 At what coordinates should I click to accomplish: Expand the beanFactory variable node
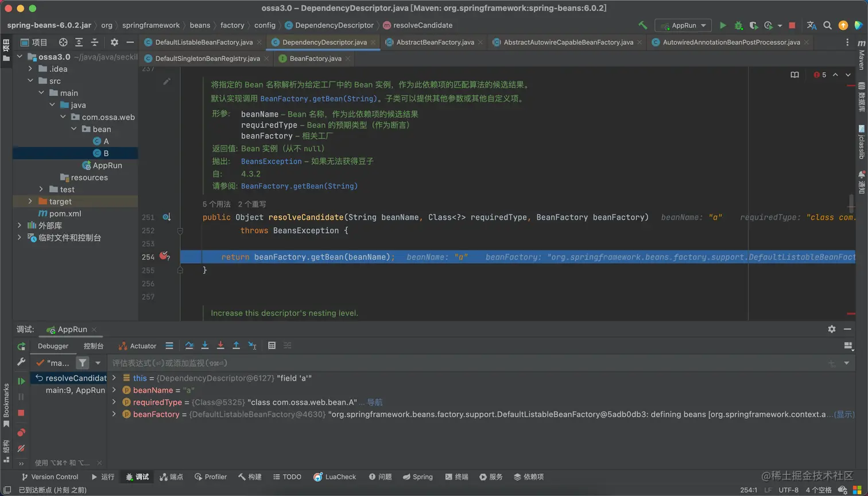(114, 414)
